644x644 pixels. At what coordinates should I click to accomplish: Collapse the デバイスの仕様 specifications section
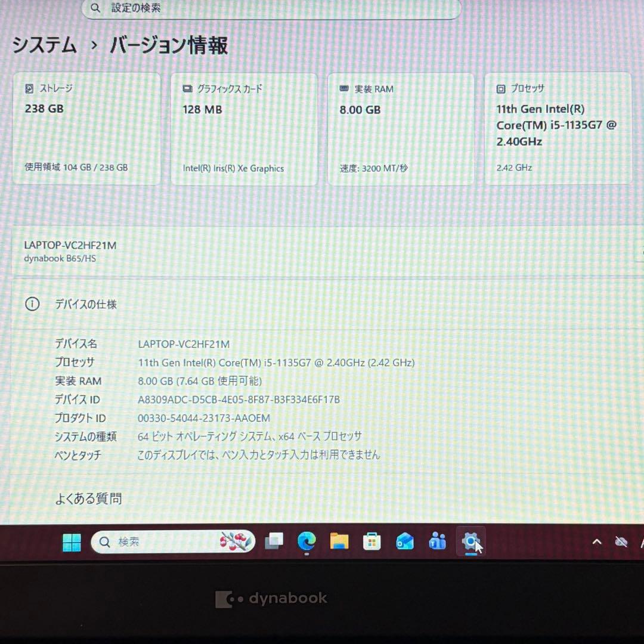pos(84,304)
